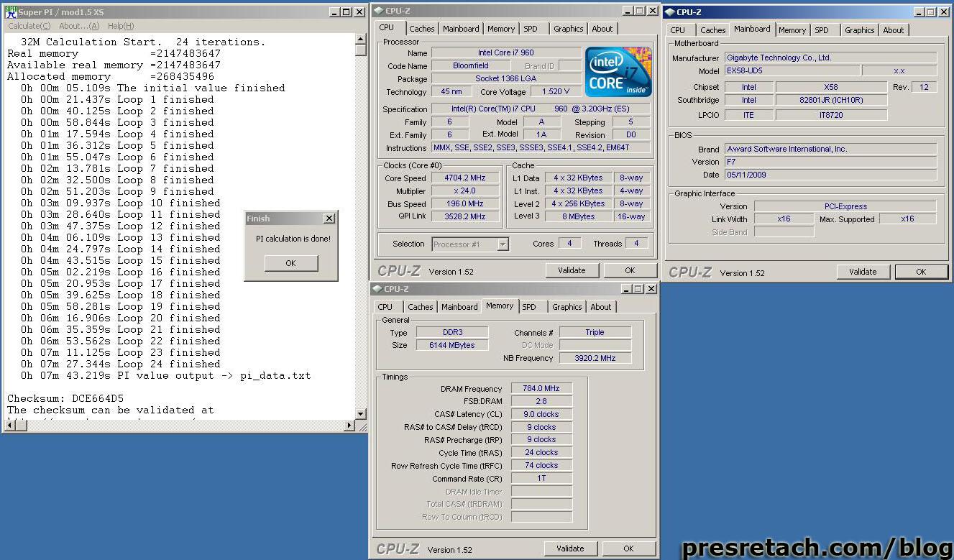
Task: Select SPD tab in the Mainboard window
Action: (821, 30)
